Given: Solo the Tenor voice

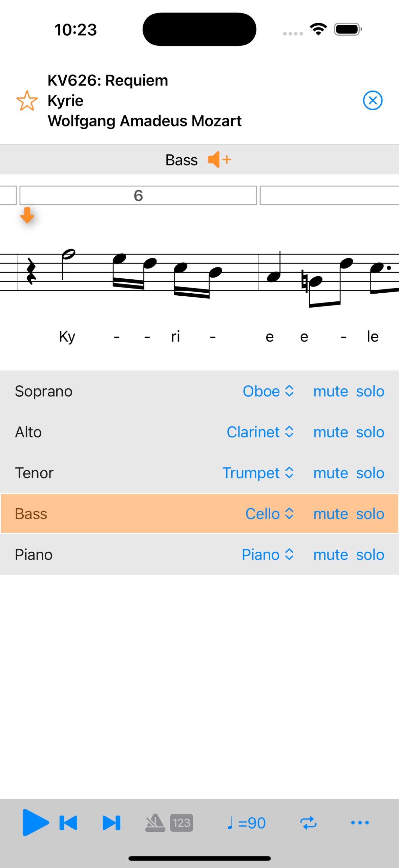Looking at the screenshot, I should pos(370,473).
